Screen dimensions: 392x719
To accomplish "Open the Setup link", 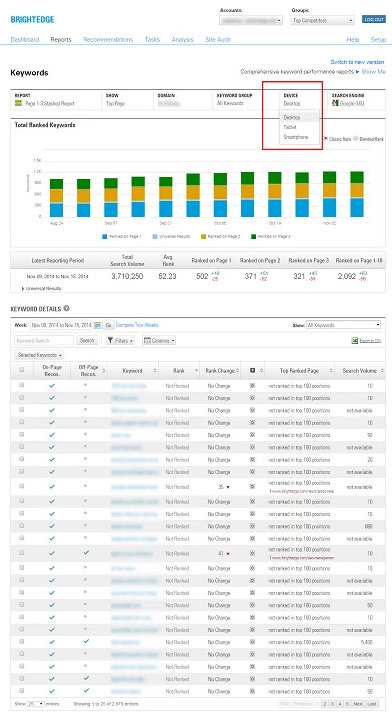I will [x=378, y=39].
